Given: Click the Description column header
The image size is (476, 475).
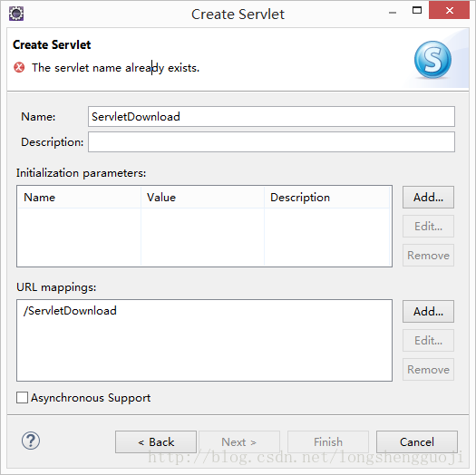Looking at the screenshot, I should (327, 198).
